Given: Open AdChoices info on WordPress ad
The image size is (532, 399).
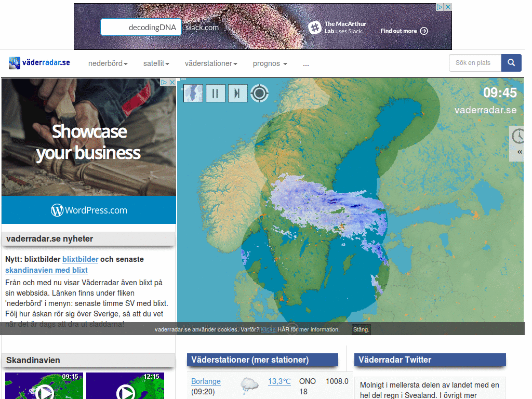Looking at the screenshot, I should pos(164,82).
